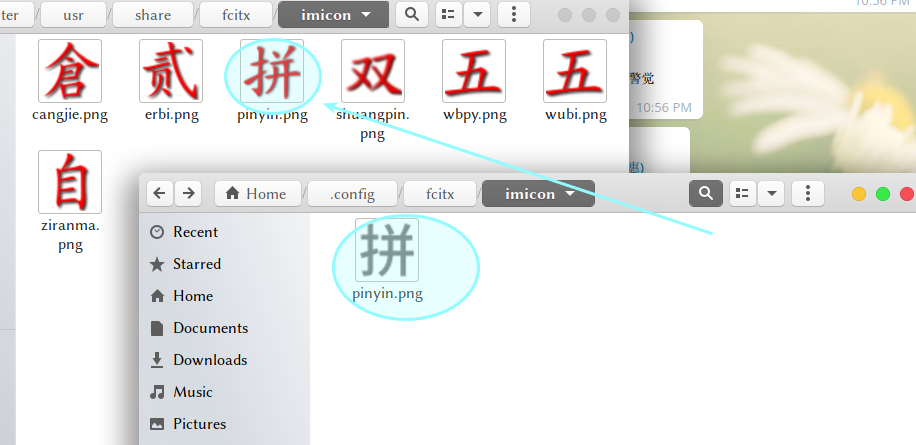Open .config folder in path bar
Viewport: 916px width, 445px height.
coord(352,193)
